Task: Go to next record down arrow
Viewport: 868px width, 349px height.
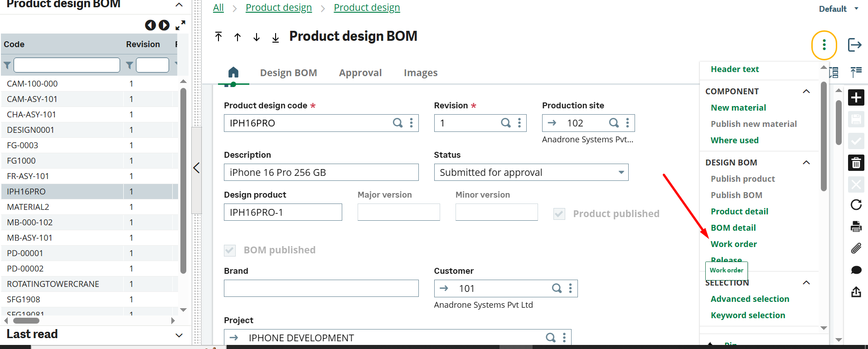Action: pos(257,37)
